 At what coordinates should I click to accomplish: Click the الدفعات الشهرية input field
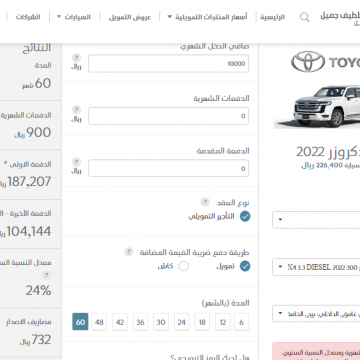[169, 116]
